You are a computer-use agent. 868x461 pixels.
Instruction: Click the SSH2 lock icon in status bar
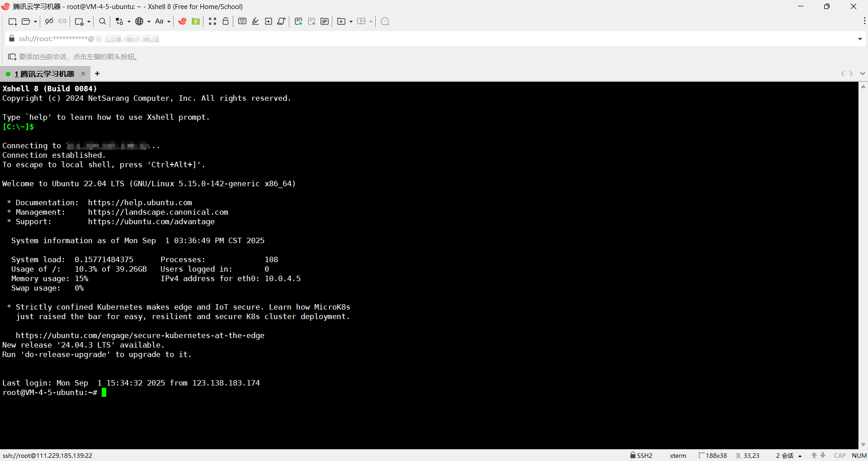click(634, 456)
